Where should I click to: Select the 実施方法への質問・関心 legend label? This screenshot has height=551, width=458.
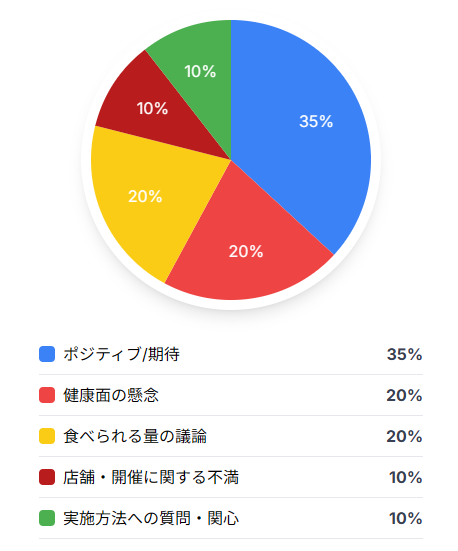pos(151,518)
